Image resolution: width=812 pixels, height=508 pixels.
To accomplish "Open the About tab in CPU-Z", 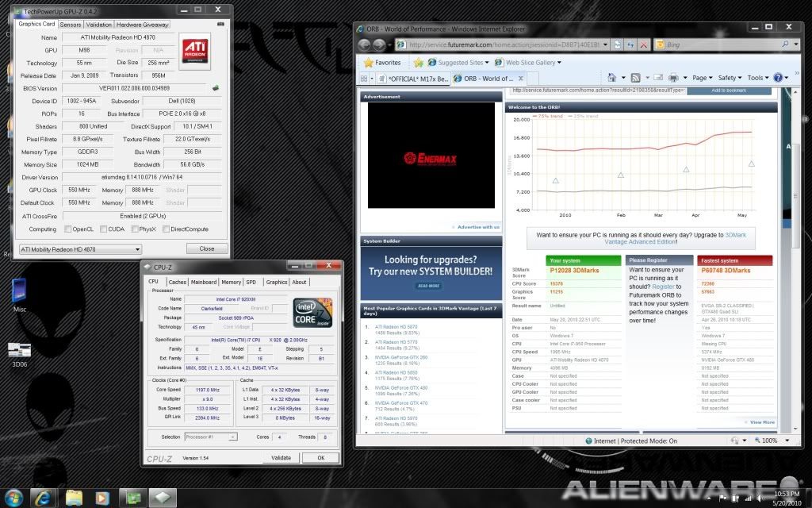I will coord(299,282).
